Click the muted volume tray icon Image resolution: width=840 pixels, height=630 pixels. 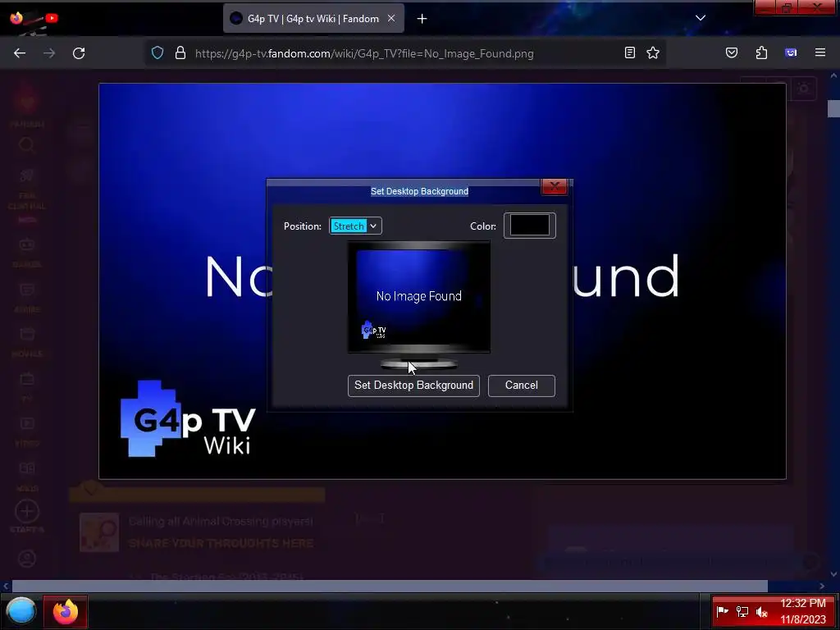(761, 611)
